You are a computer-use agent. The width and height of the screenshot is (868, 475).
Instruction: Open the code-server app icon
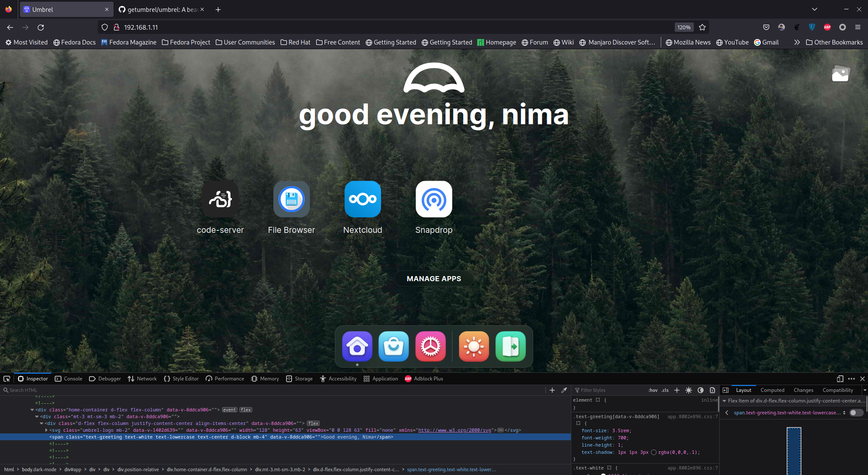[x=220, y=199]
